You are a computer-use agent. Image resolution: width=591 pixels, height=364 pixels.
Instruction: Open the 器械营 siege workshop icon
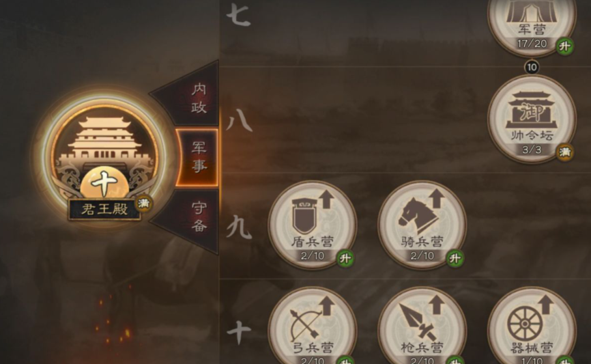(532, 326)
